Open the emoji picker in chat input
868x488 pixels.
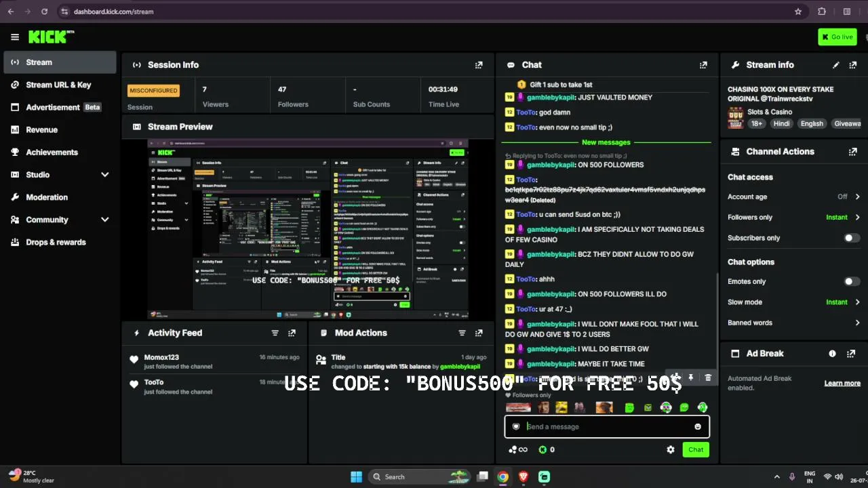pos(698,427)
